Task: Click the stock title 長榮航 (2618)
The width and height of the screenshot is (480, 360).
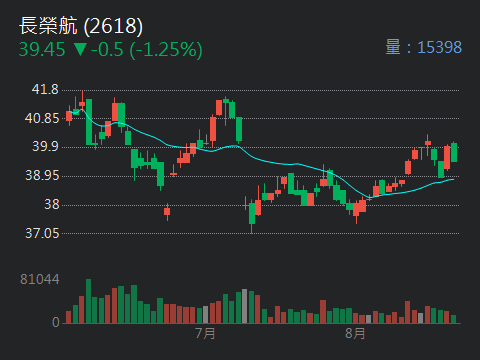Action: coord(81,26)
